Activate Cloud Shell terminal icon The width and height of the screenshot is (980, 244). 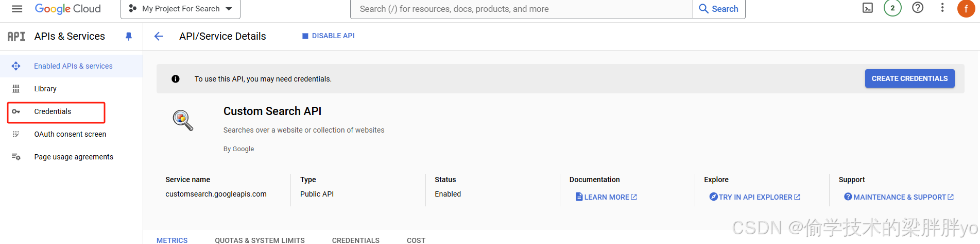pyautogui.click(x=868, y=8)
